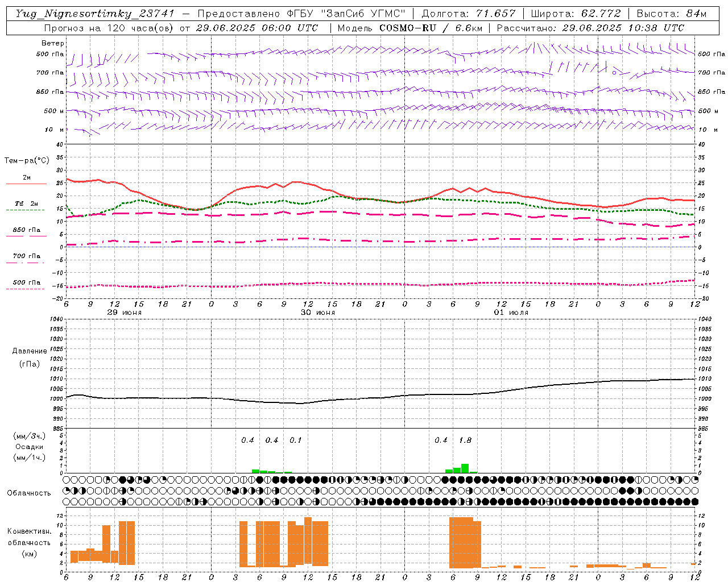Click the Широта: 62.772 value

click(576, 14)
